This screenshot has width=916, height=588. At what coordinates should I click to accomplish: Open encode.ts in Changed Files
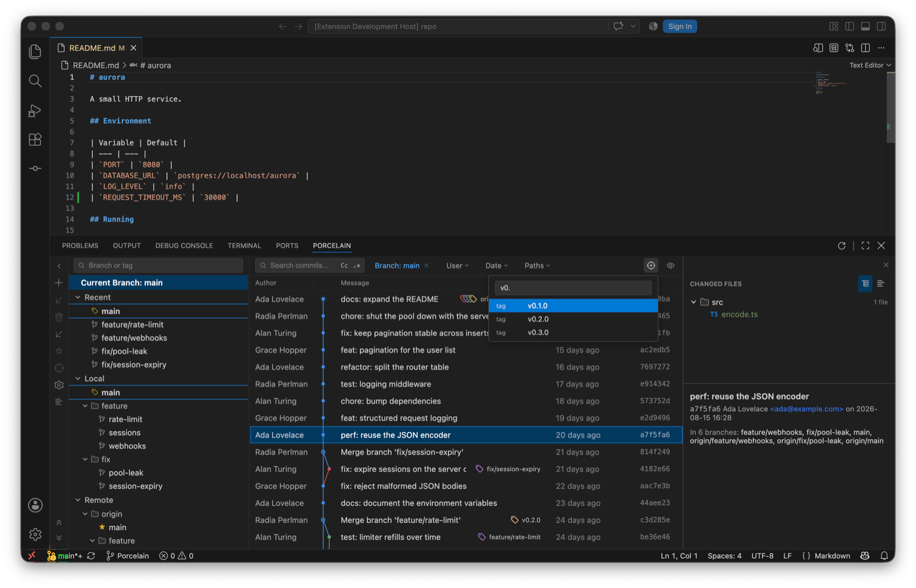(739, 314)
